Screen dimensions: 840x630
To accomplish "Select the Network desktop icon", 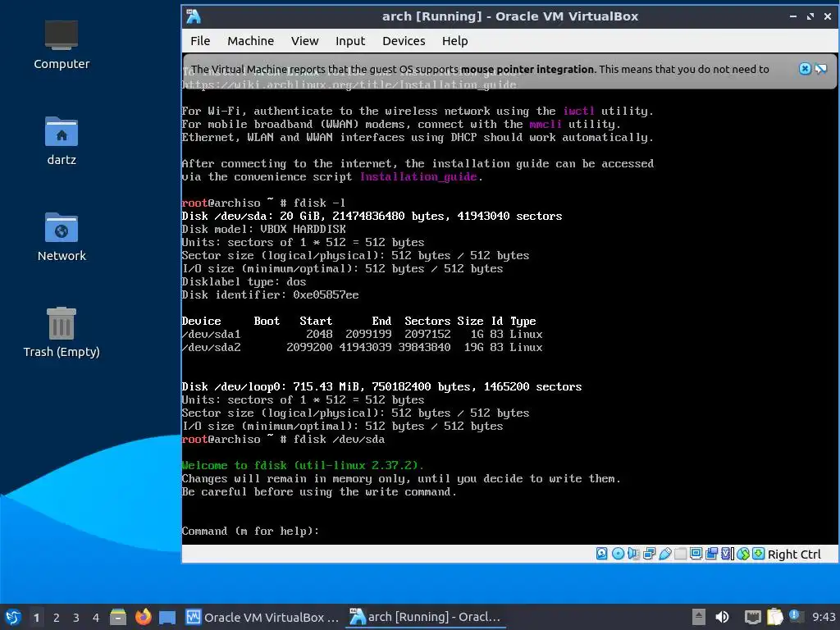I will (x=61, y=237).
